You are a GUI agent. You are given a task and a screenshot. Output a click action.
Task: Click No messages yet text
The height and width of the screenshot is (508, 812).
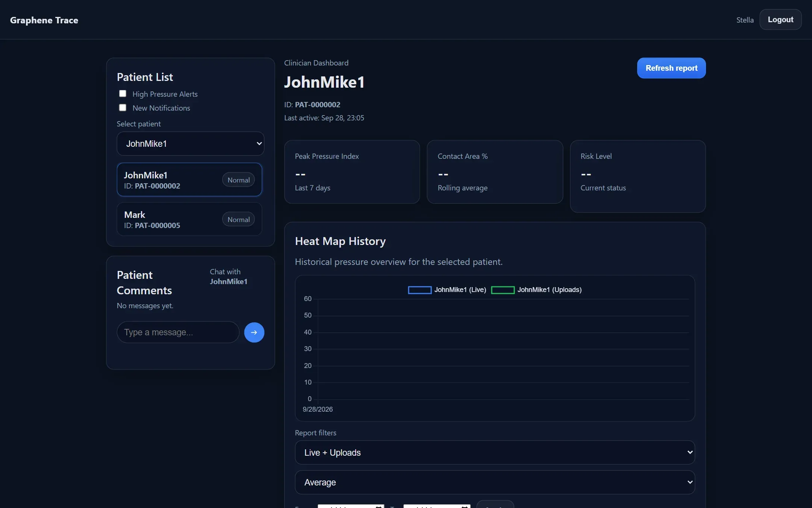pos(145,306)
